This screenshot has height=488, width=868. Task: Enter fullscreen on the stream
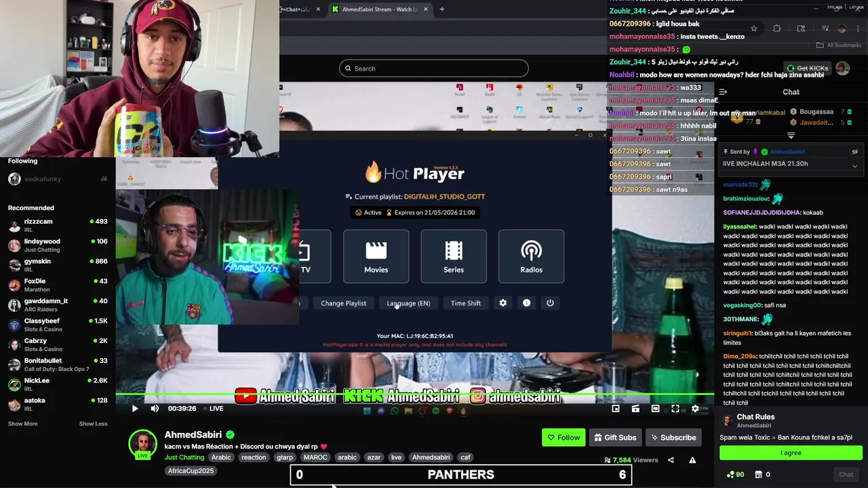click(675, 409)
